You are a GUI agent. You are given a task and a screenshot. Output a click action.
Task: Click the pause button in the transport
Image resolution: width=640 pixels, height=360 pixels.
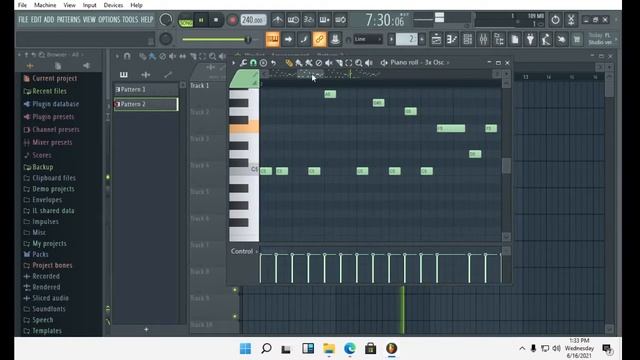[201, 20]
